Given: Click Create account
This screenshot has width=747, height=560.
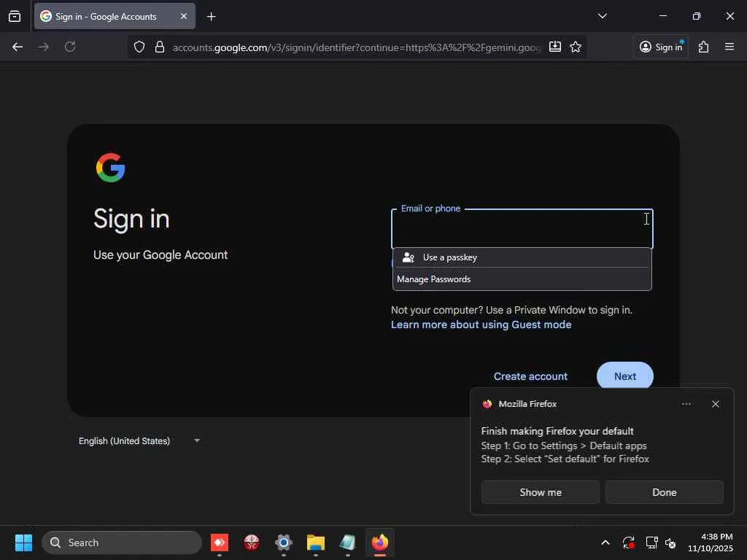Looking at the screenshot, I should click(530, 376).
